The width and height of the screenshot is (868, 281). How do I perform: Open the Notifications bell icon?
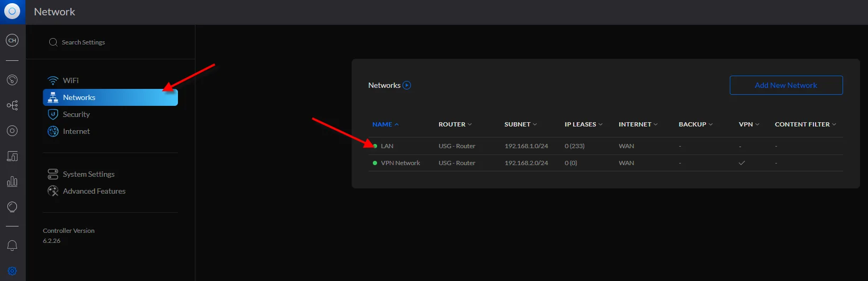pyautogui.click(x=12, y=246)
